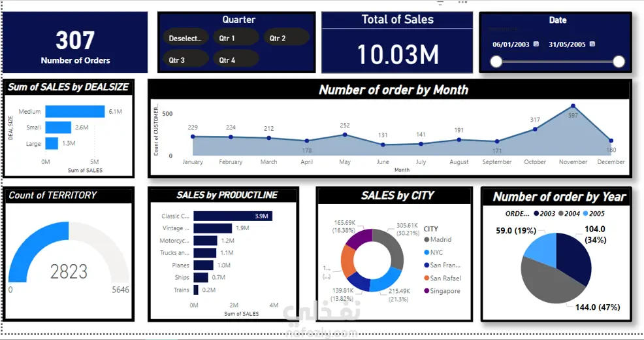Click the visual drag handle beside the ellipsis
Screen dimensions: 644x340
pyautogui.click(x=440, y=3)
